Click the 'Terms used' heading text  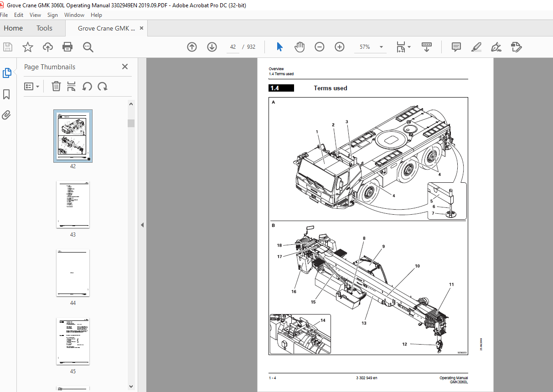331,88
